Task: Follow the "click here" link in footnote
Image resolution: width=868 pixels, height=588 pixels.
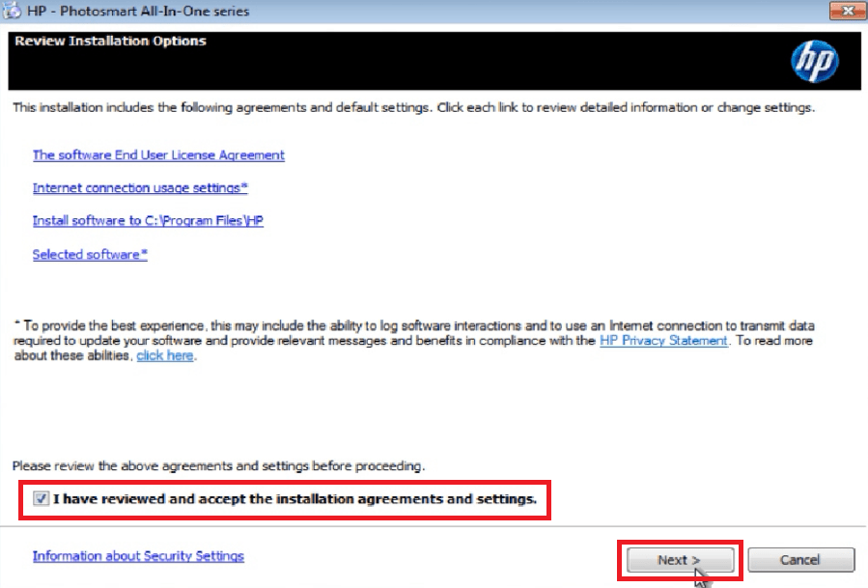Action: 165,356
